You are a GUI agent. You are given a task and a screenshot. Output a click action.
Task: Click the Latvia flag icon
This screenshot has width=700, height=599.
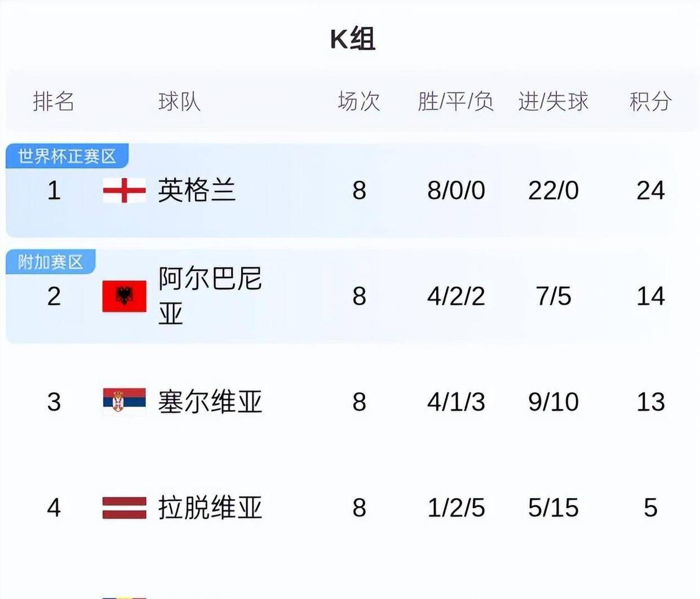(124, 508)
